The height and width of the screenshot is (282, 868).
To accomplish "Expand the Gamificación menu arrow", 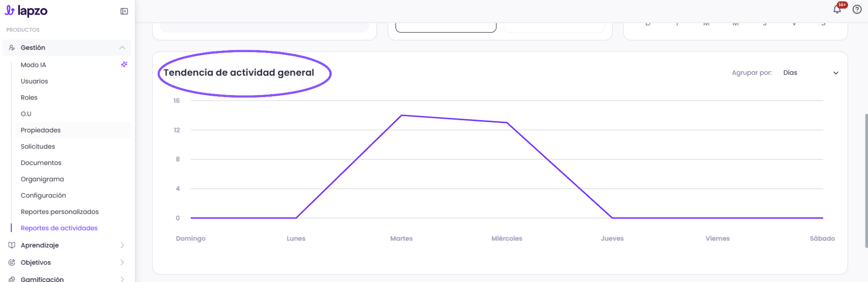I will (122, 279).
